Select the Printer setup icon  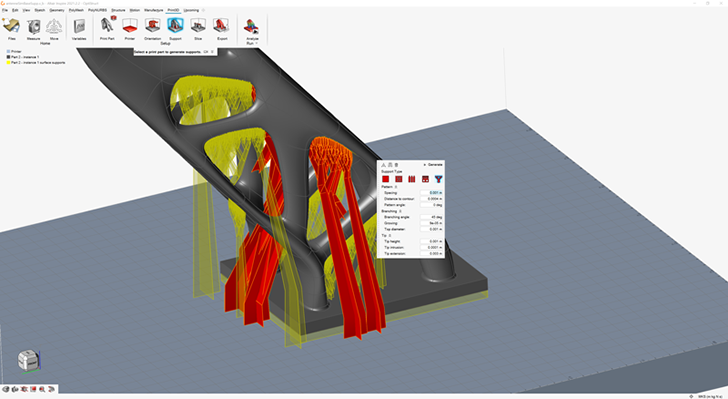(130, 26)
